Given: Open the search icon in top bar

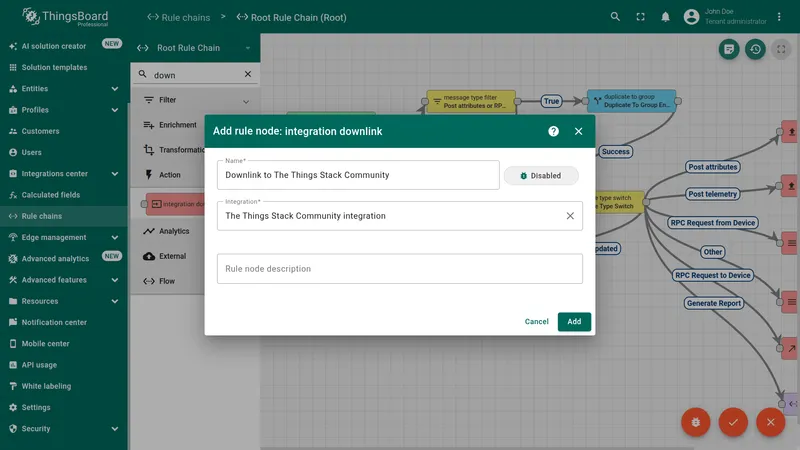Looking at the screenshot, I should 615,17.
